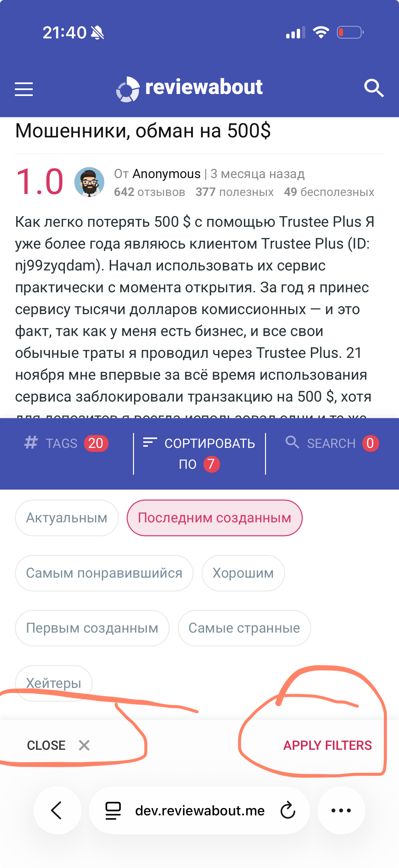Select the Хорошим sort option
This screenshot has width=399, height=868.
click(243, 573)
